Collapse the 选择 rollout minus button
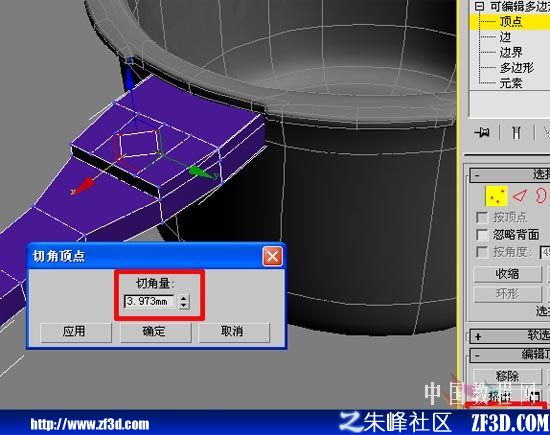Image resolution: width=550 pixels, height=435 pixels. (477, 175)
